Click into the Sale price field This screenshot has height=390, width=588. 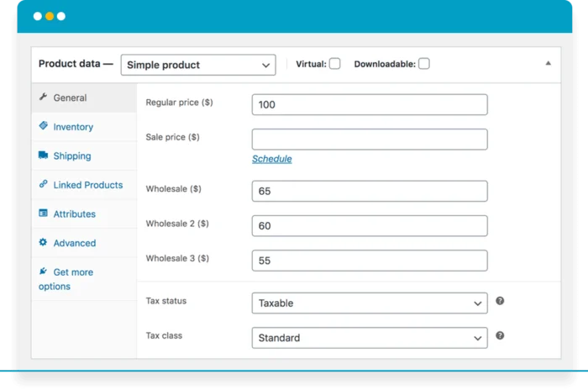[x=369, y=140]
